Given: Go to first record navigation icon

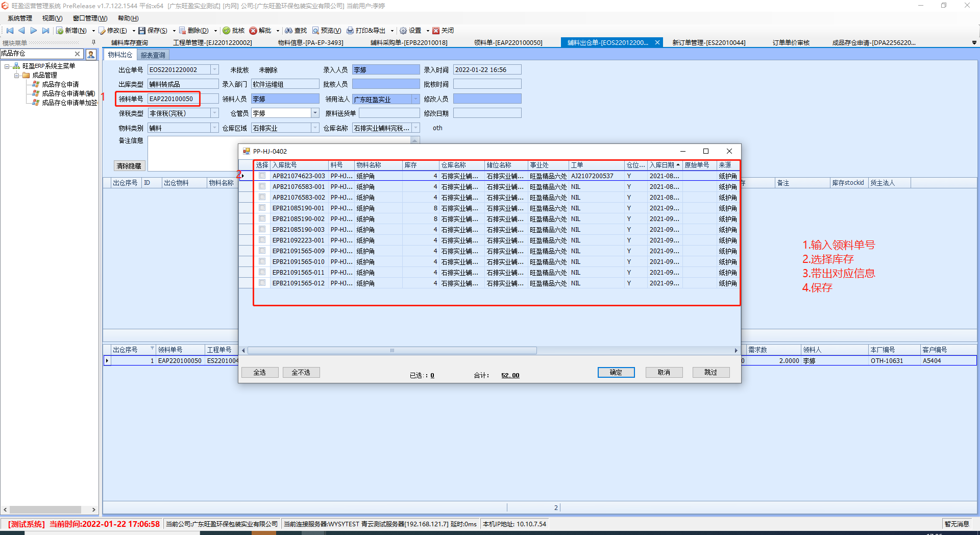Looking at the screenshot, I should [10, 31].
